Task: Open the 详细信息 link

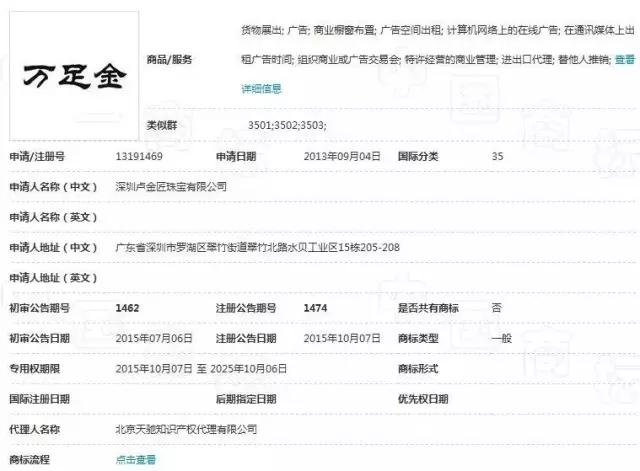Action: (261, 88)
